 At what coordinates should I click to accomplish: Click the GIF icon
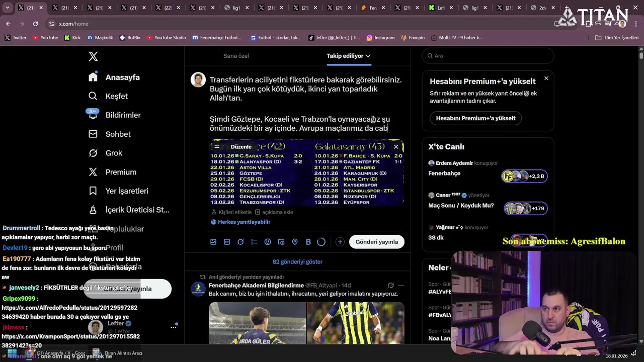[227, 242]
